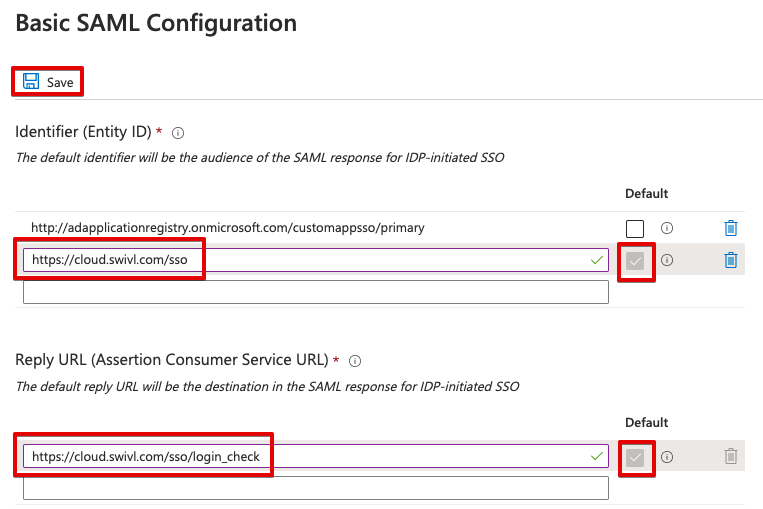Click info icon in cloud.swivl.com/sso row
The image size is (763, 509).
pos(667,260)
